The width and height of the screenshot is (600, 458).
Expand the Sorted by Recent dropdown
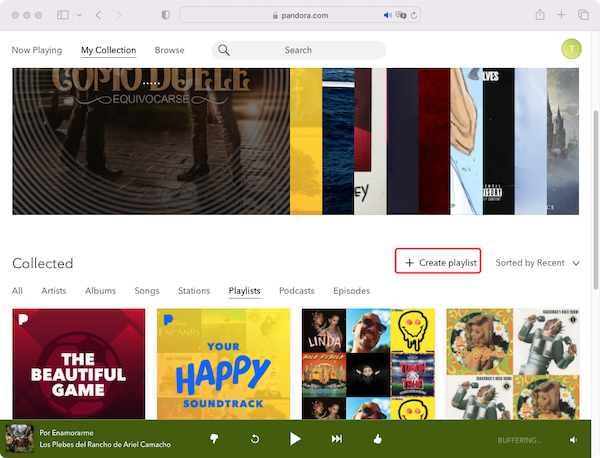tap(538, 263)
